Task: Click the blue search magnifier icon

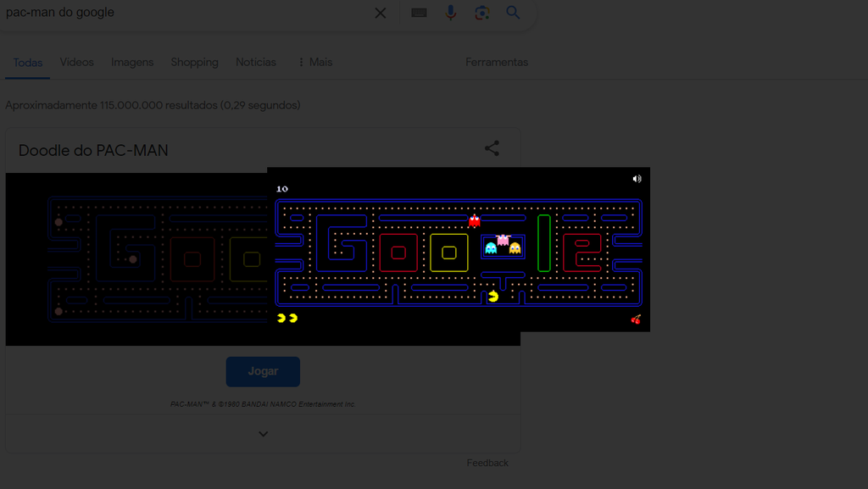Action: coord(513,13)
